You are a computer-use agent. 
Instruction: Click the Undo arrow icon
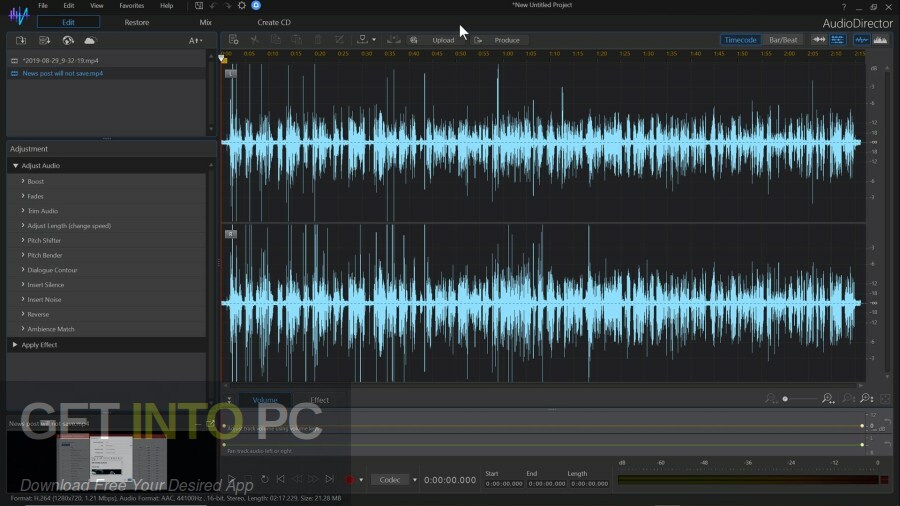[213, 6]
